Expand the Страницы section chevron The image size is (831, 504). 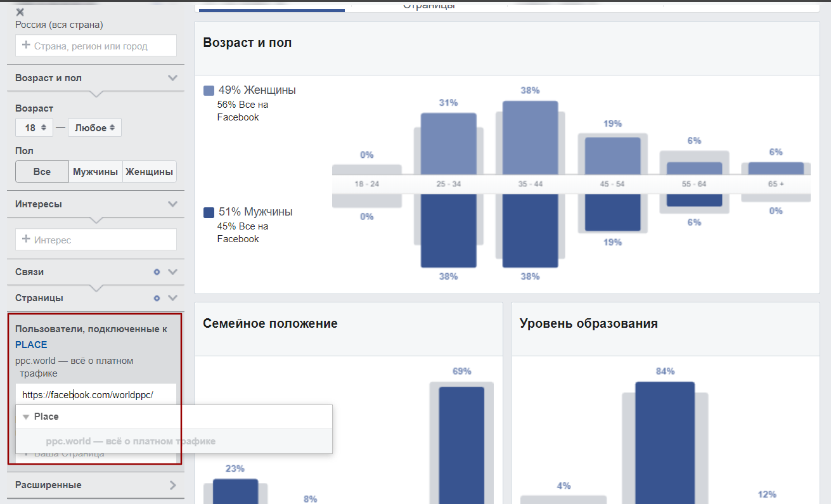click(x=172, y=298)
